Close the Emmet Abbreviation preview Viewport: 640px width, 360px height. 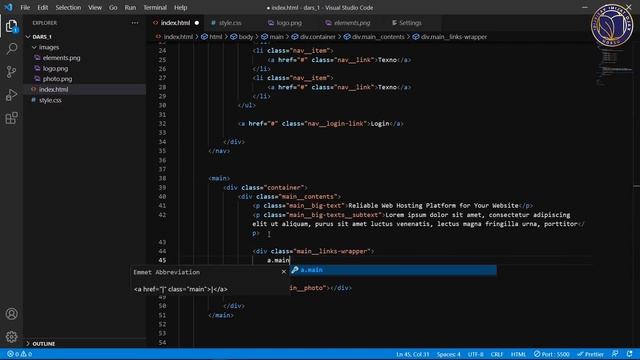tap(284, 272)
